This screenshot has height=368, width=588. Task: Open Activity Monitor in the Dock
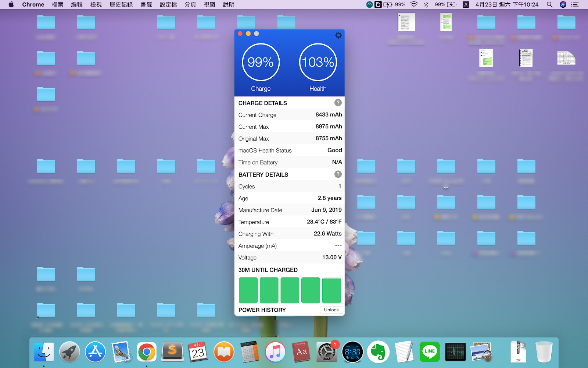coord(455,352)
